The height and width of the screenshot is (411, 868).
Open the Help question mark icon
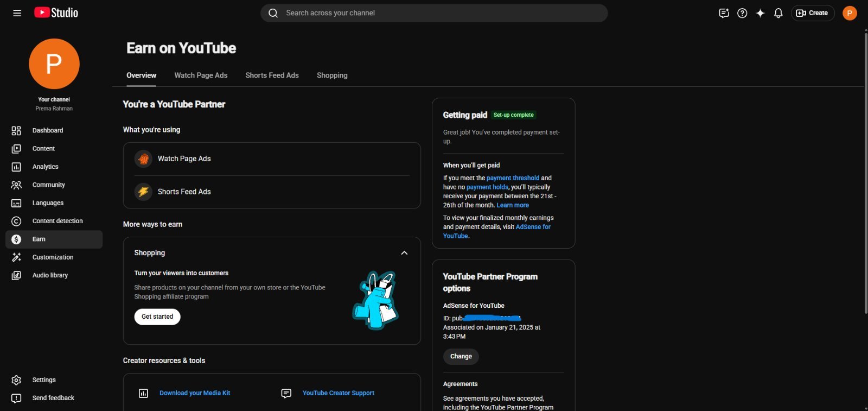[742, 13]
